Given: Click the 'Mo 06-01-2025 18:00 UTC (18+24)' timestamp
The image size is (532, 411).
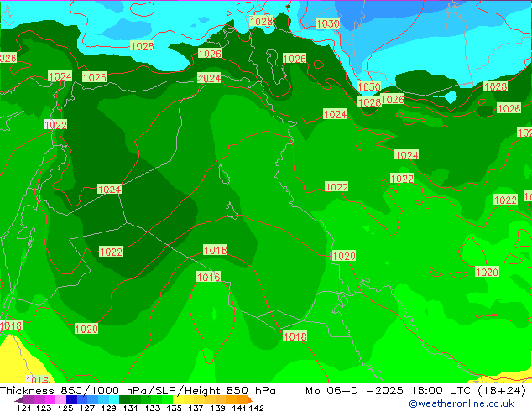Looking at the screenshot, I should pyautogui.click(x=415, y=391).
